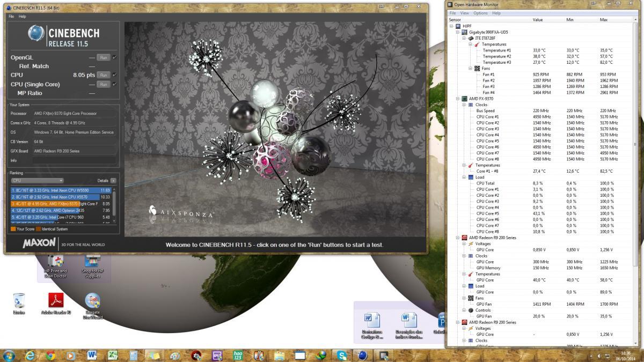Run the CPU benchmark
The width and height of the screenshot is (644, 362).
click(104, 75)
